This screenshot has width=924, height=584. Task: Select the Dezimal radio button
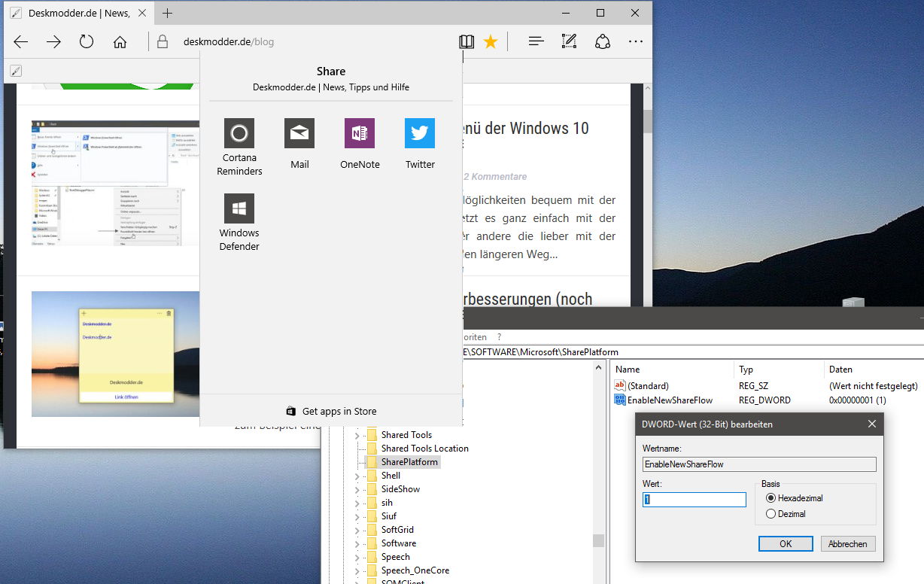click(771, 514)
